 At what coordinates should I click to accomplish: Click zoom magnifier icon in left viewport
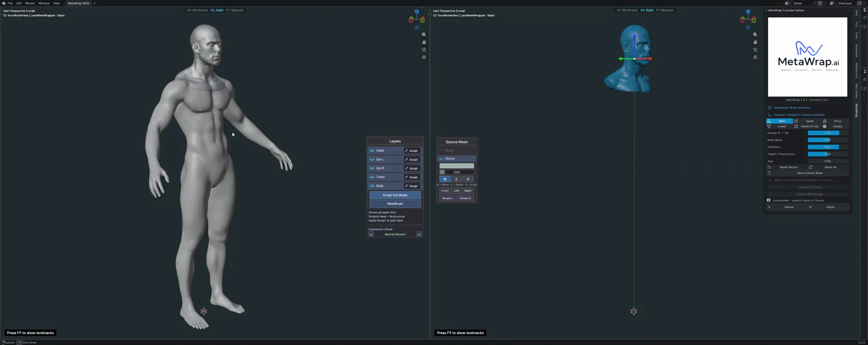click(424, 35)
